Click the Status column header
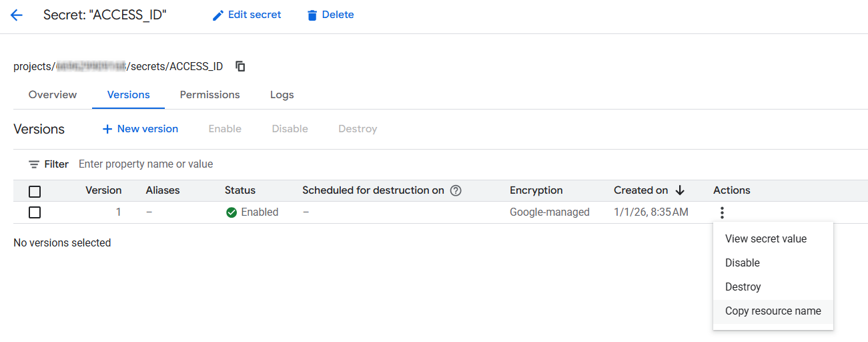 pyautogui.click(x=240, y=190)
